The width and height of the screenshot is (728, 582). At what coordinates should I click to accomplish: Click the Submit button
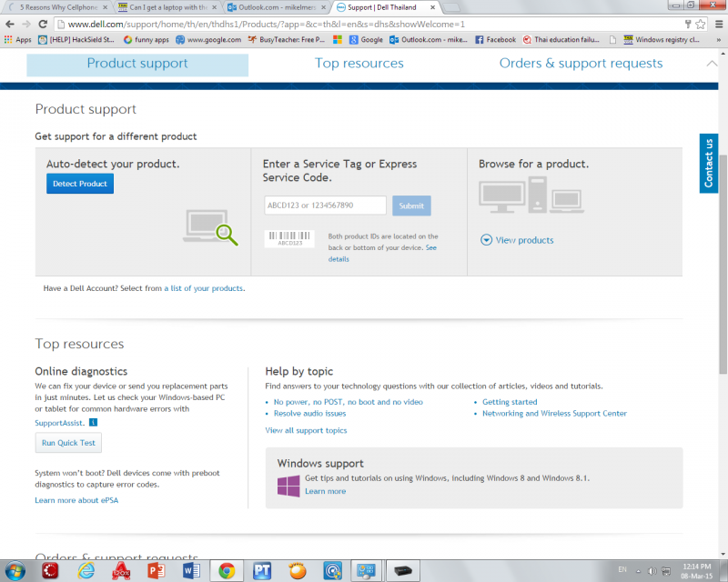click(x=411, y=206)
